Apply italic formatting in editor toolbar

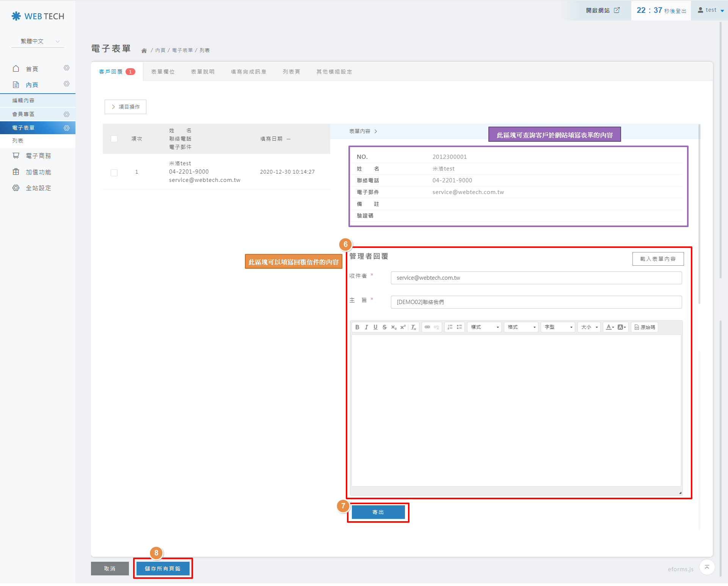pos(366,327)
